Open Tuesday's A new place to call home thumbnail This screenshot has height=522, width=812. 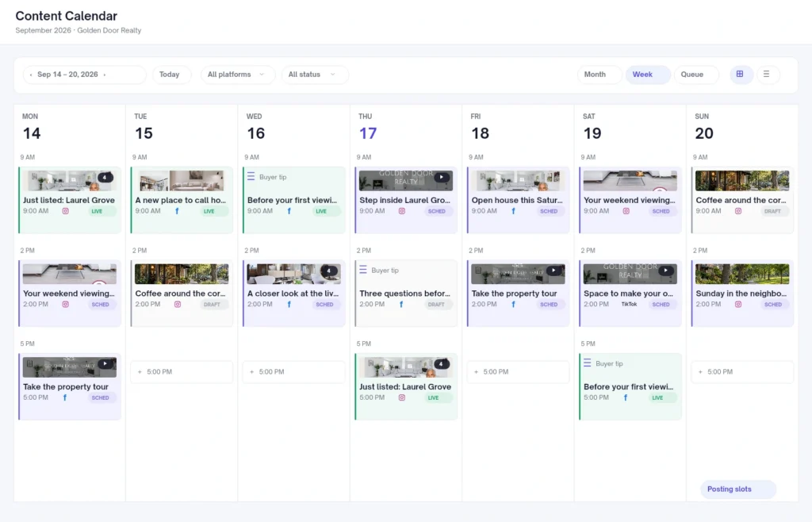[x=182, y=181]
